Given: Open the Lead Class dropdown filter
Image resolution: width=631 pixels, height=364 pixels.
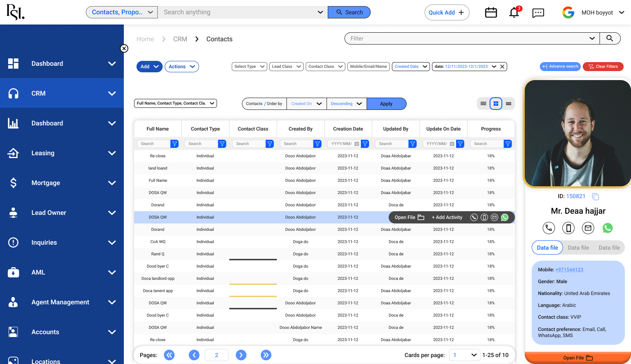Looking at the screenshot, I should pyautogui.click(x=286, y=66).
